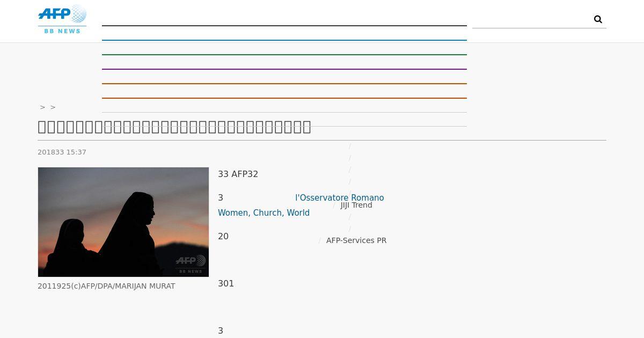Screen dimensions: 644x338
Task: Open the nuns silhouette article photo
Action: tap(123, 222)
